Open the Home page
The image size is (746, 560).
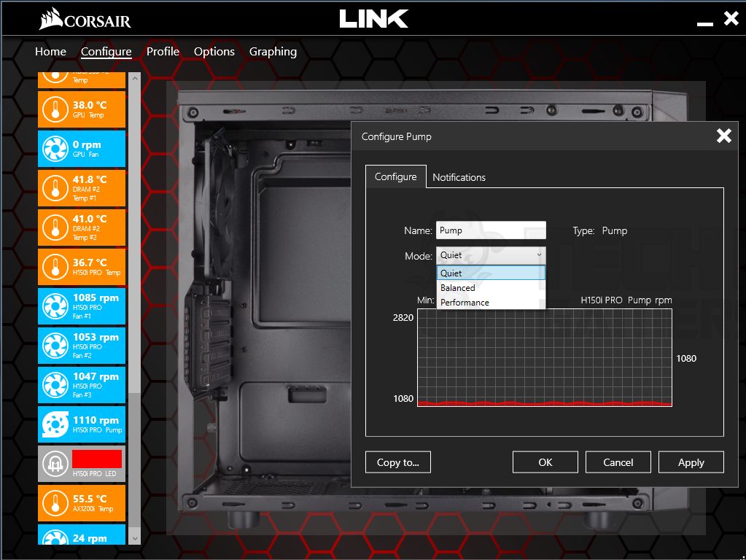50,51
